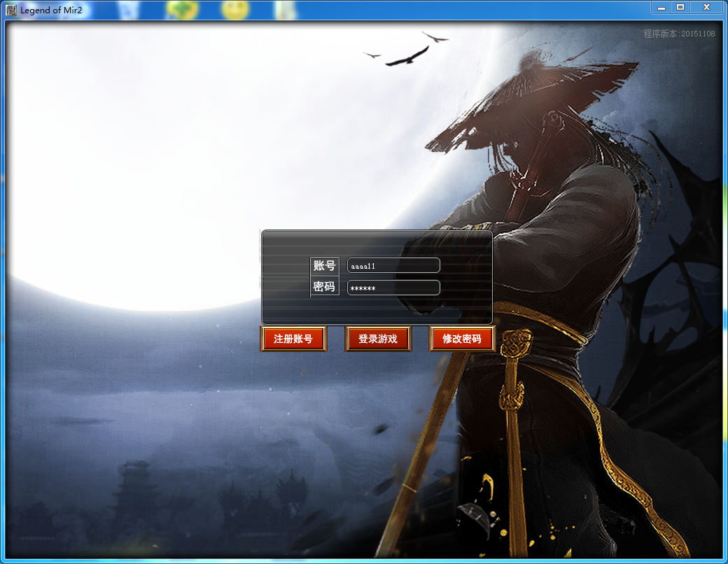Click the 密码 label
This screenshot has height=564, width=728.
[x=324, y=287]
